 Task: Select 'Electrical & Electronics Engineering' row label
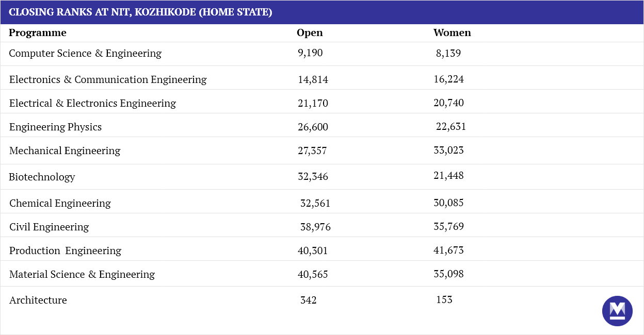click(92, 104)
